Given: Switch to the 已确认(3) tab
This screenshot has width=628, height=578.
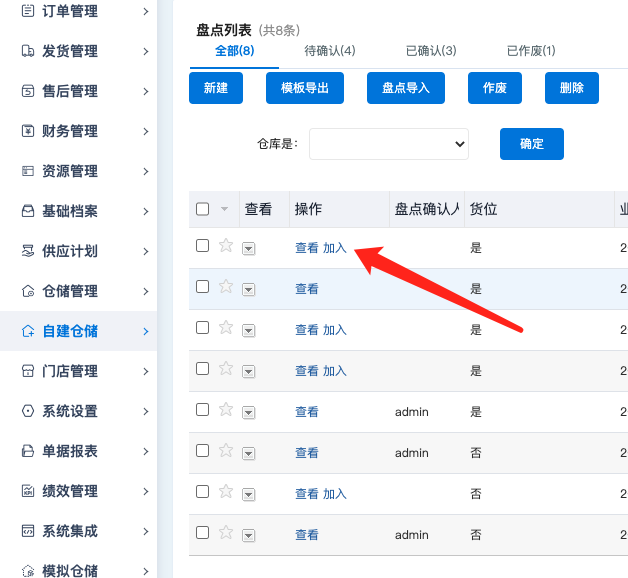Looking at the screenshot, I should pyautogui.click(x=431, y=51).
